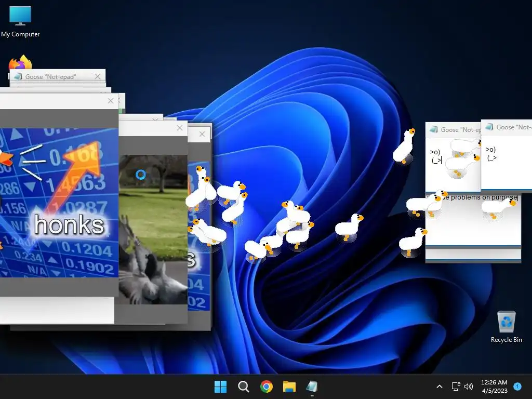Viewport: 532px width, 399px height.
Task: Open the Recycle Bin icon
Action: (x=506, y=326)
